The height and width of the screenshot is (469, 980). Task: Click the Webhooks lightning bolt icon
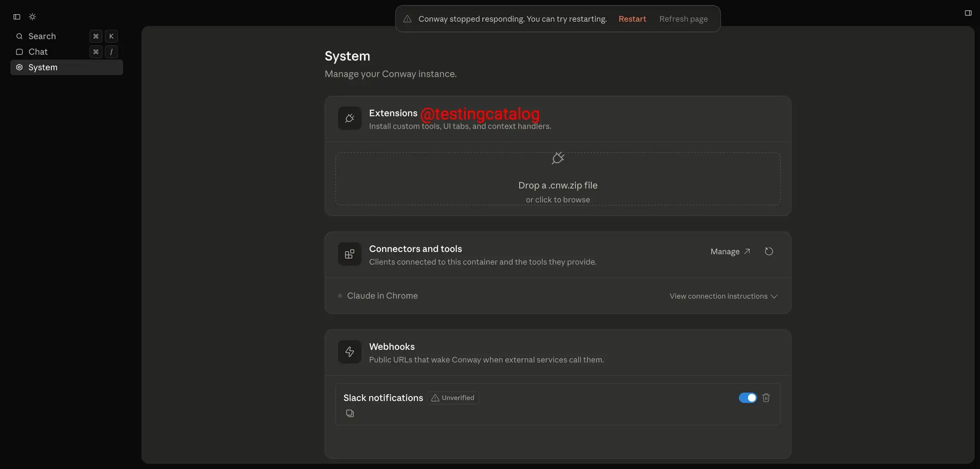coord(350,352)
